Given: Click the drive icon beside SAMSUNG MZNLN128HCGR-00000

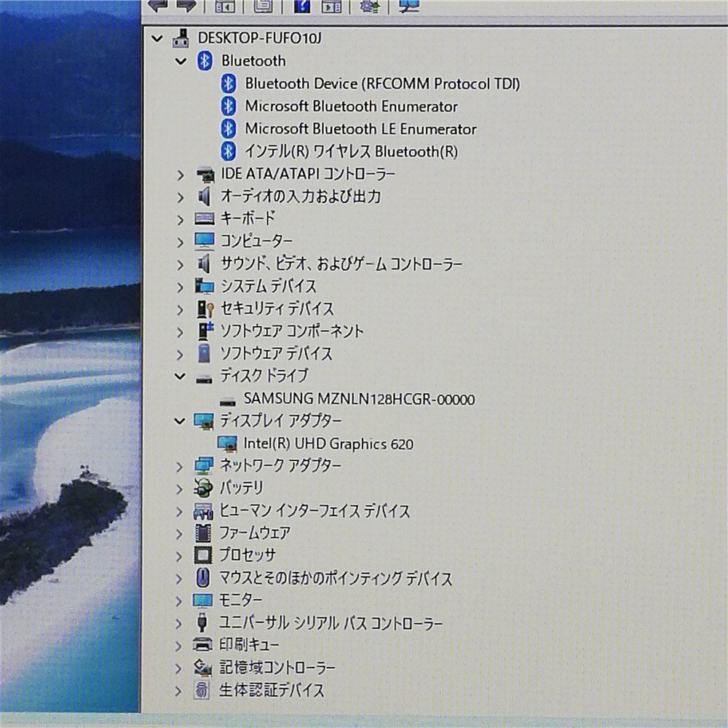Looking at the screenshot, I should point(227,402).
